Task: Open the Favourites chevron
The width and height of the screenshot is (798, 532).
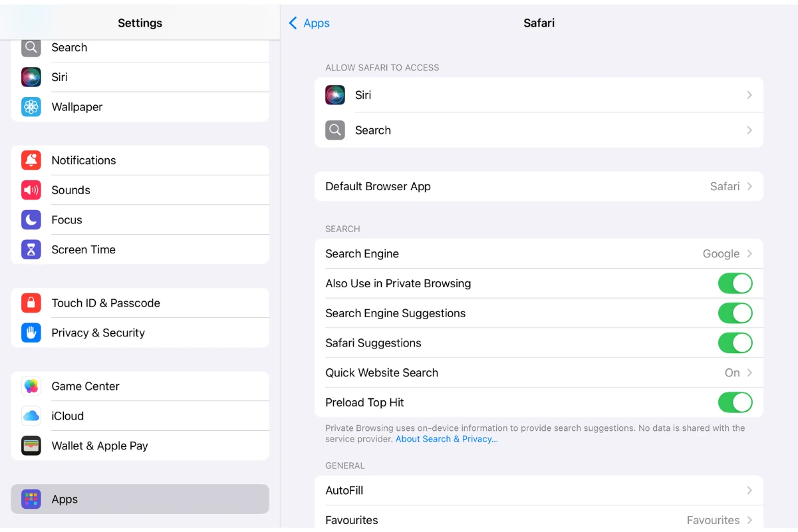Action: pos(749,520)
